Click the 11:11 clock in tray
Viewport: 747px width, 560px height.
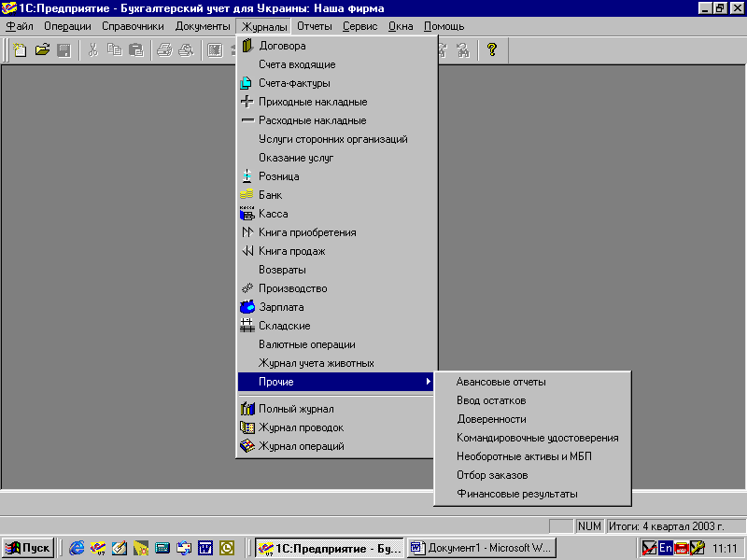726,548
